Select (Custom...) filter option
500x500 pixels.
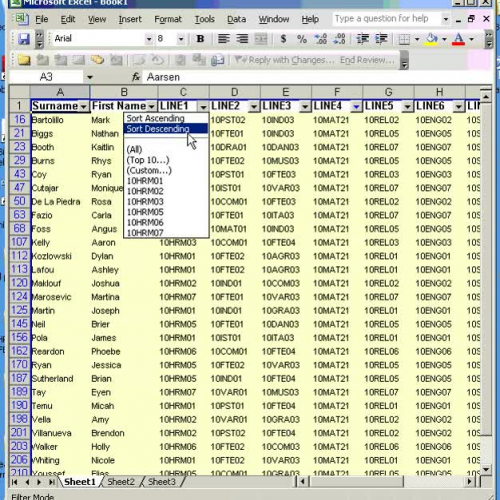[166, 170]
